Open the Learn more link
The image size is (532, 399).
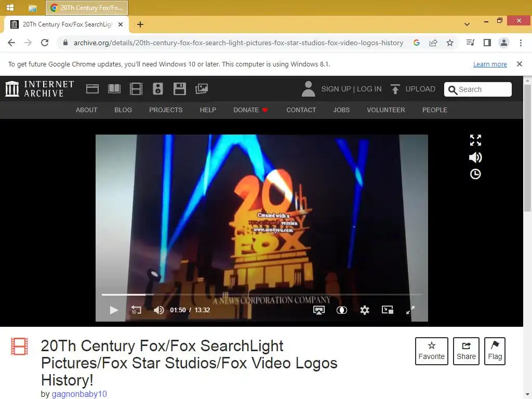click(x=490, y=64)
